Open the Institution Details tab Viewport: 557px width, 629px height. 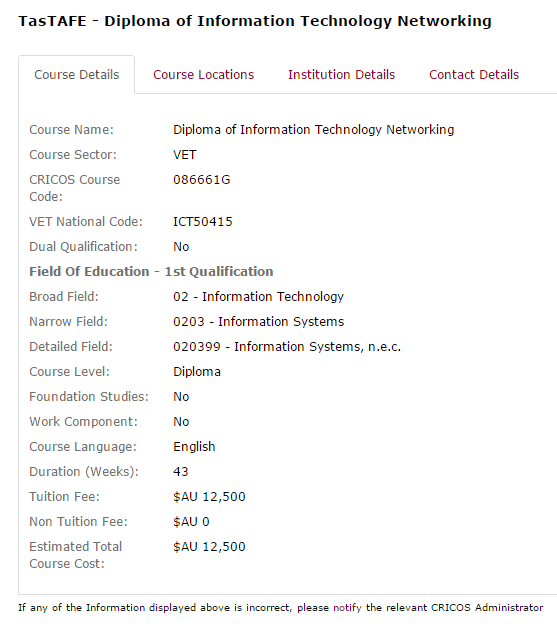pos(342,75)
